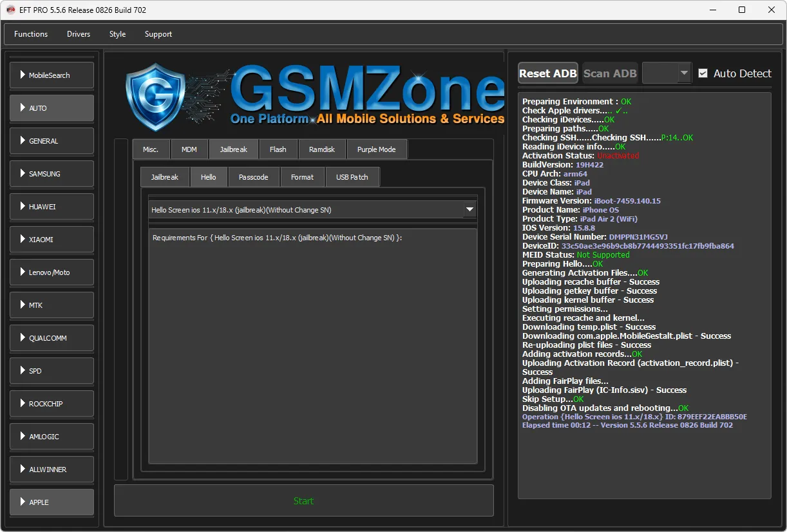Click the 'Firmware Version: iBoot-7459.140.15' line
The width and height of the screenshot is (787, 532).
(x=591, y=201)
